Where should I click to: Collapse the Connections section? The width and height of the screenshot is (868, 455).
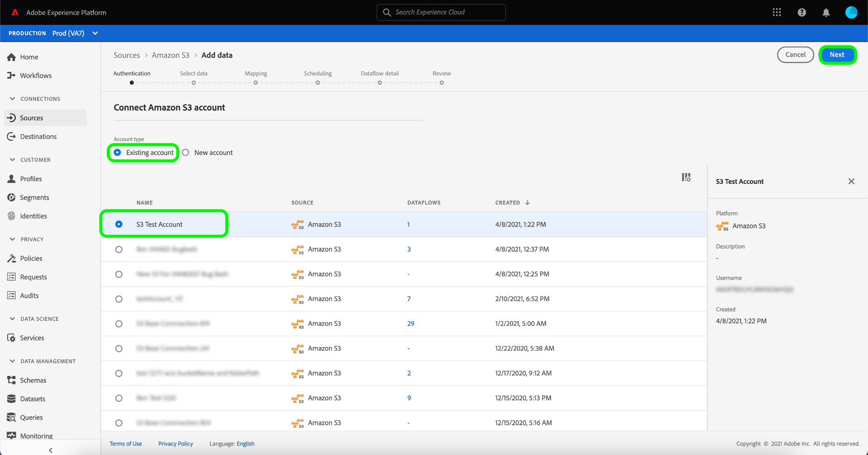pyautogui.click(x=12, y=99)
